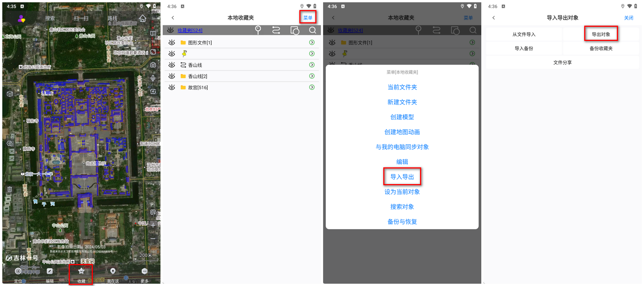Tap the microphone icon on map sidebar
Image resolution: width=644 pixels, height=286 pixels.
click(x=153, y=78)
